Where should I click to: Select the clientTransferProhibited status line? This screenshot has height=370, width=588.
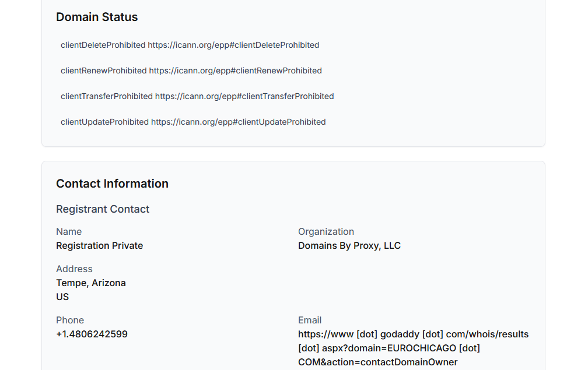pyautogui.click(x=197, y=96)
